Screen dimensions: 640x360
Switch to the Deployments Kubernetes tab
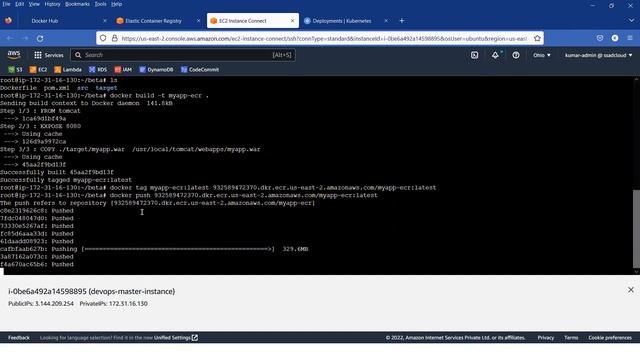coord(342,21)
